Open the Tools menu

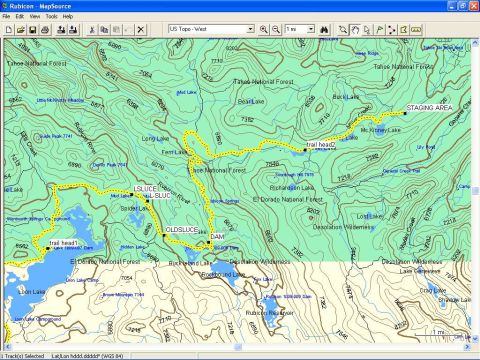(51, 16)
